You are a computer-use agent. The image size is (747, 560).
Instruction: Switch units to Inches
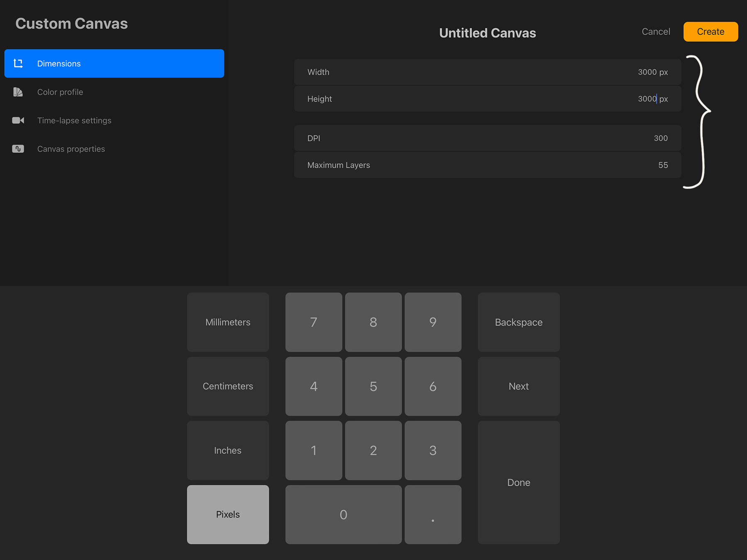click(228, 450)
